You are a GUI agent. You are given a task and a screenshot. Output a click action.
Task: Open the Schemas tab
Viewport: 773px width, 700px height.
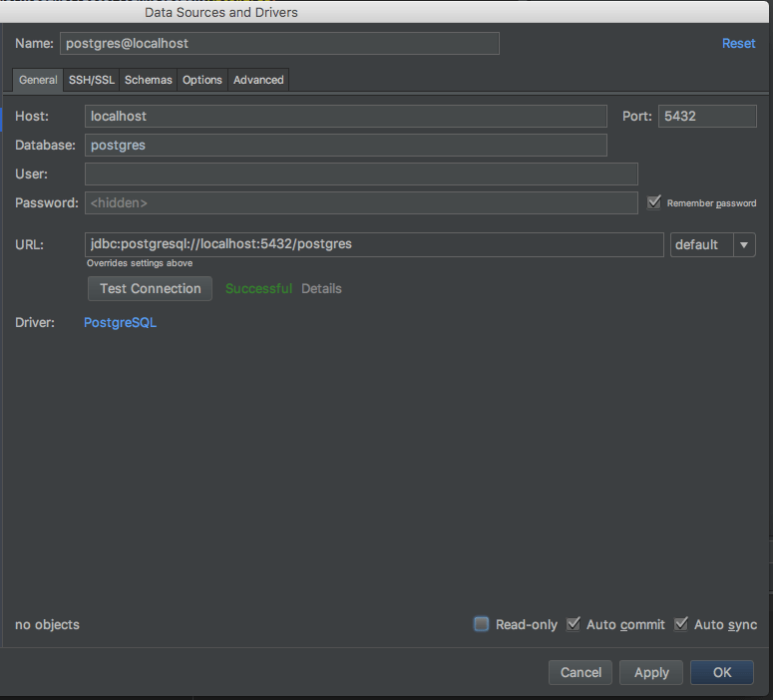pyautogui.click(x=149, y=80)
